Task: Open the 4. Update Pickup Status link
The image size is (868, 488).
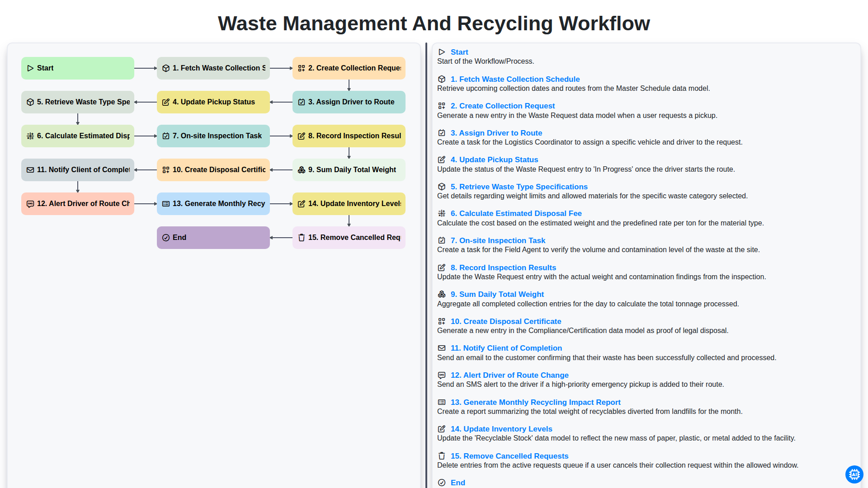Action: click(494, 160)
